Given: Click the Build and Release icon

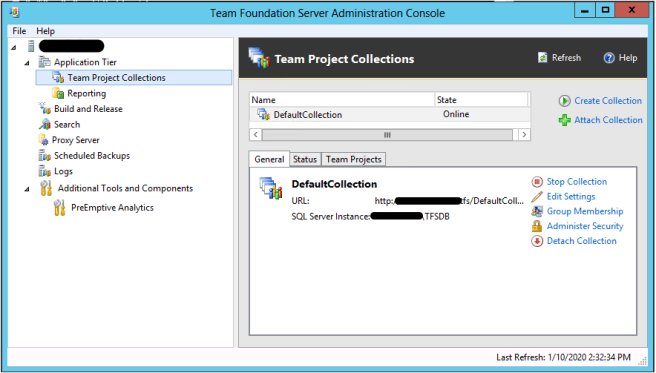Looking at the screenshot, I should (44, 109).
